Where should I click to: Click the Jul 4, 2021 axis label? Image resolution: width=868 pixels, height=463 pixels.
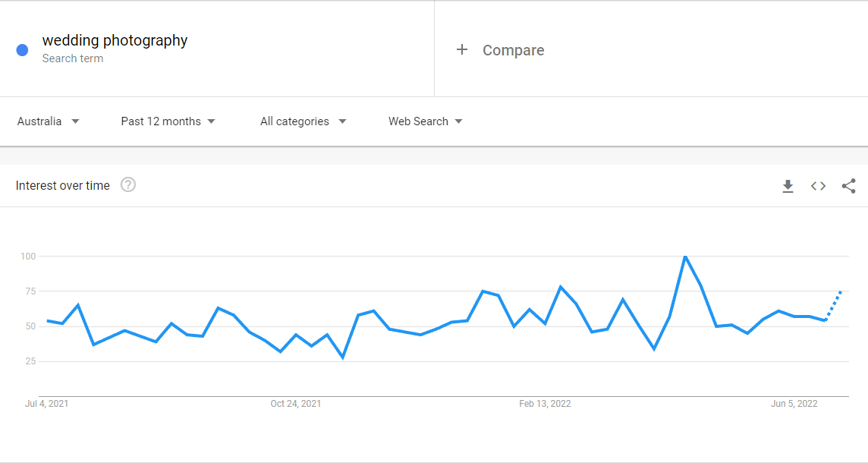(46, 404)
